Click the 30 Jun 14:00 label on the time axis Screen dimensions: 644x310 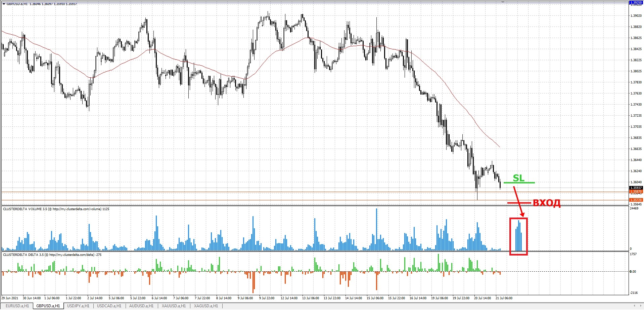coord(32,298)
